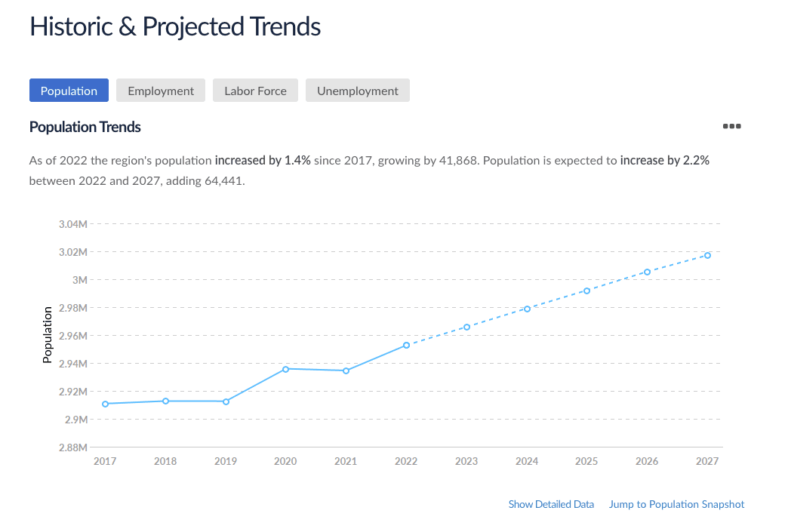Image resolution: width=788 pixels, height=532 pixels.
Task: Click the Show Detailed Data link
Action: point(551,504)
